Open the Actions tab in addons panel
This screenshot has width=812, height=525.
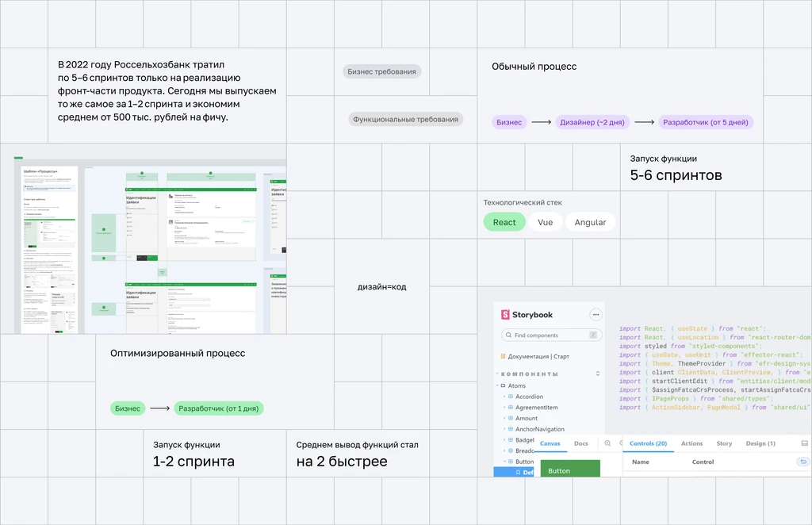[x=691, y=444]
